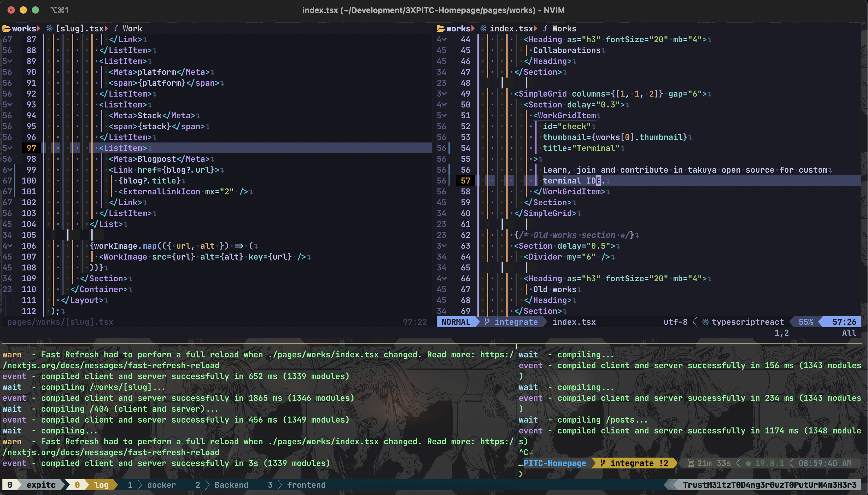Viewport: 868px width, 495px height.
Task: Click the function symbol icon before Works
Action: tap(545, 29)
